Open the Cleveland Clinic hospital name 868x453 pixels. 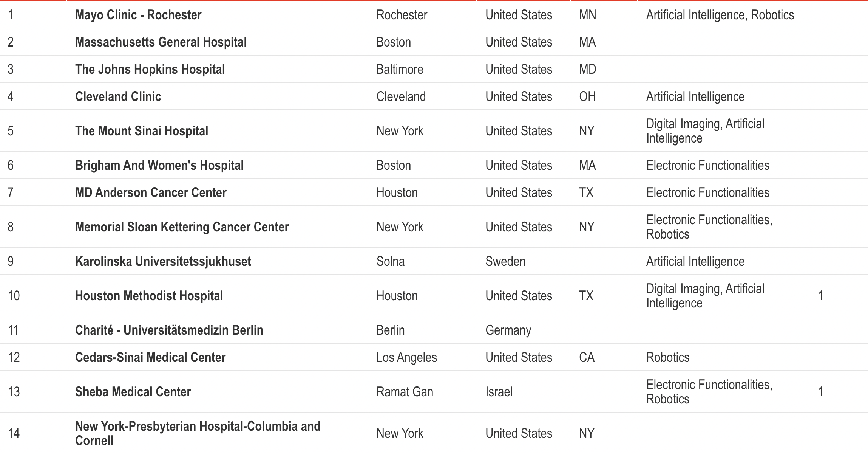(x=118, y=96)
